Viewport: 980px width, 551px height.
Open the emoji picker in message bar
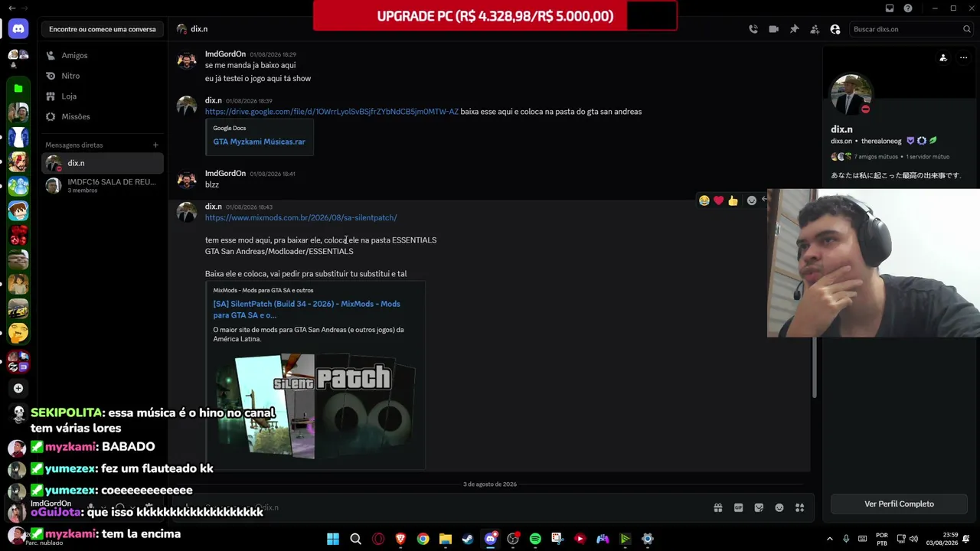pyautogui.click(x=779, y=507)
